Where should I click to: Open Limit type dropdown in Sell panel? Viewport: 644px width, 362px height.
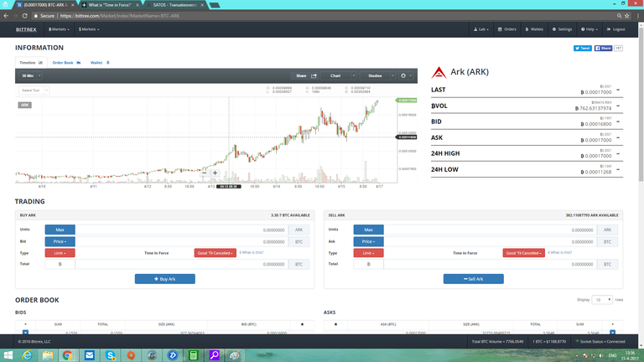click(x=368, y=253)
